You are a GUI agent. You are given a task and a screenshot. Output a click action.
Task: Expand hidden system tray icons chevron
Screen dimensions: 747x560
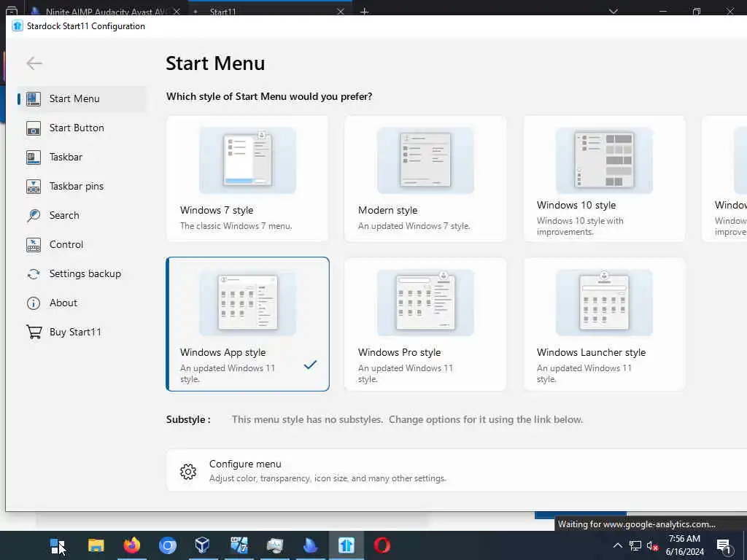617,545
